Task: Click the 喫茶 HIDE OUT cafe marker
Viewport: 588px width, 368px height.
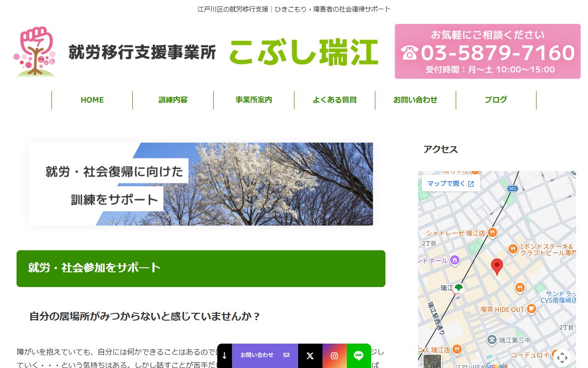Action: pyautogui.click(x=531, y=309)
